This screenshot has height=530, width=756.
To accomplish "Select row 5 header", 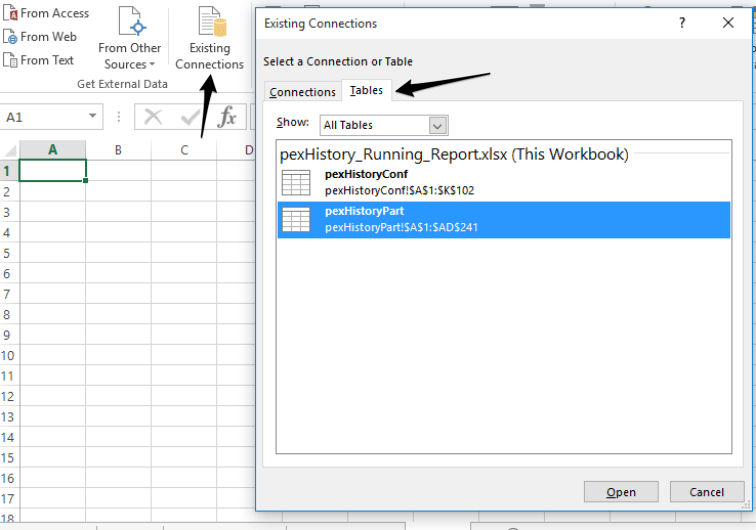I will [8, 253].
